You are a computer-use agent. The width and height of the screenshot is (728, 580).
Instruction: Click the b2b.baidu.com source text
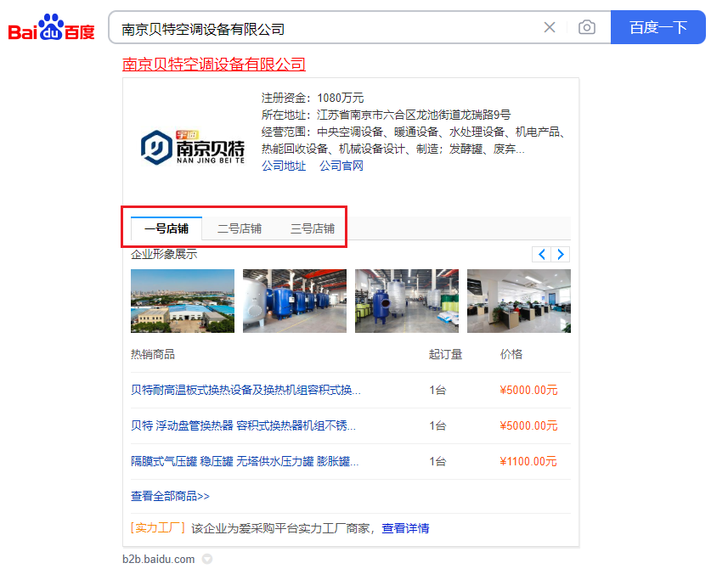coord(158,559)
